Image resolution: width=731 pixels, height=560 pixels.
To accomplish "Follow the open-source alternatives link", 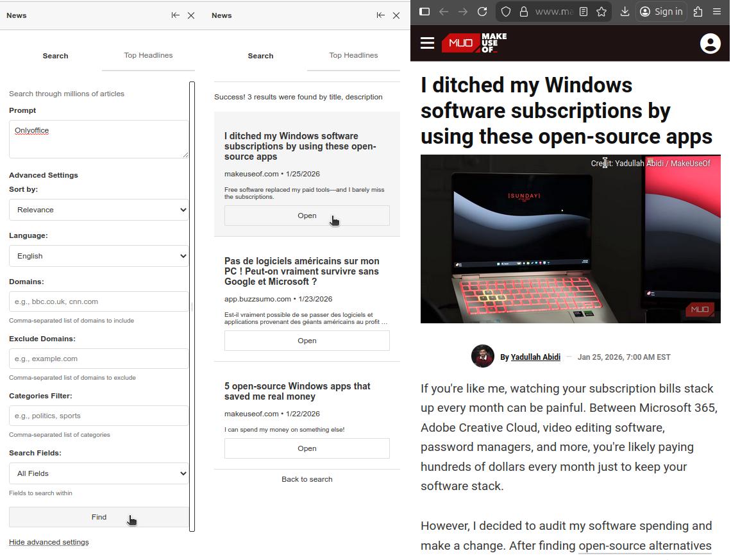I will [644, 546].
